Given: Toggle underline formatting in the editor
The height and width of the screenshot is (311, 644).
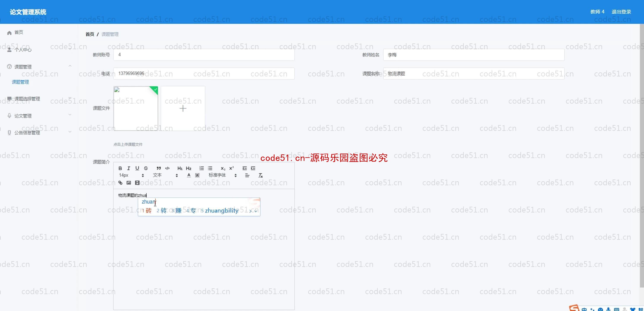Looking at the screenshot, I should (137, 168).
